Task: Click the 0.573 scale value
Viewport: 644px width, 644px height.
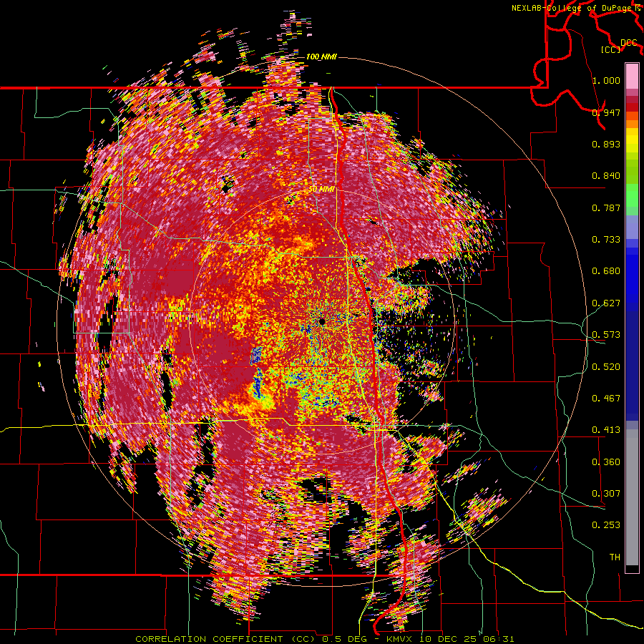Action: [x=606, y=335]
